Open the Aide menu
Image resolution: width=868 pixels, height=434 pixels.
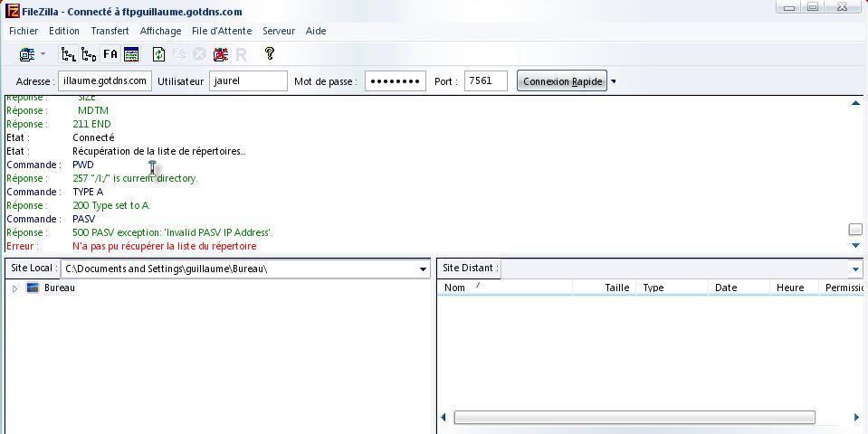click(x=316, y=31)
